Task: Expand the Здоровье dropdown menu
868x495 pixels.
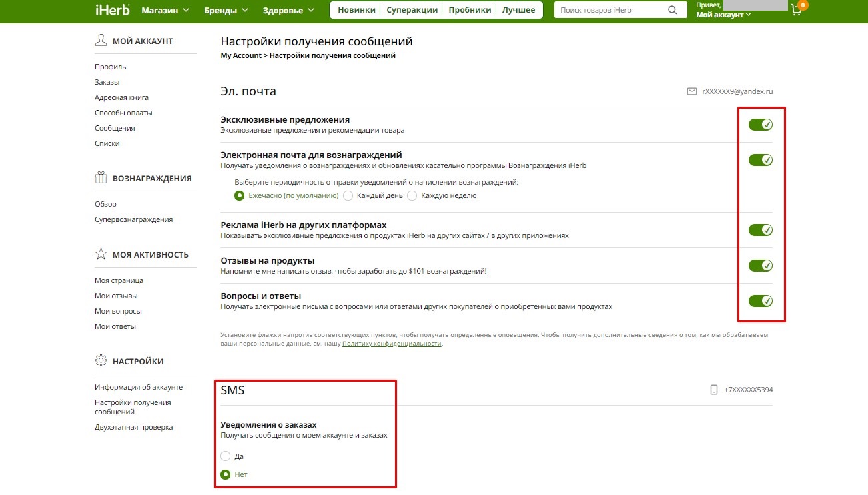Action: [x=288, y=10]
